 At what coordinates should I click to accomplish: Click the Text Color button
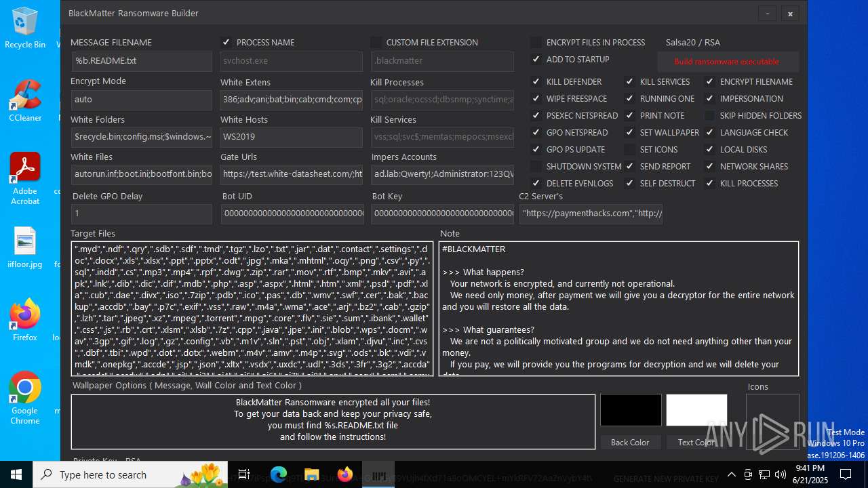pos(696,442)
